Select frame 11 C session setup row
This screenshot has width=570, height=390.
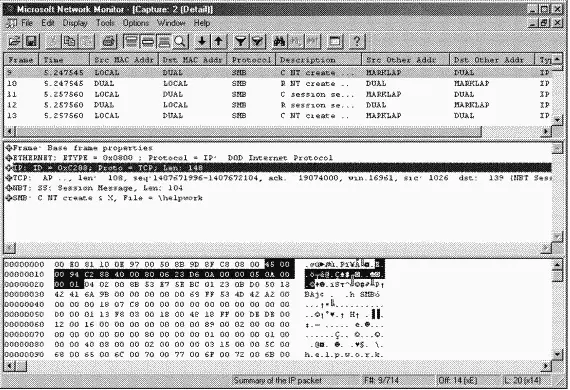click(x=278, y=94)
